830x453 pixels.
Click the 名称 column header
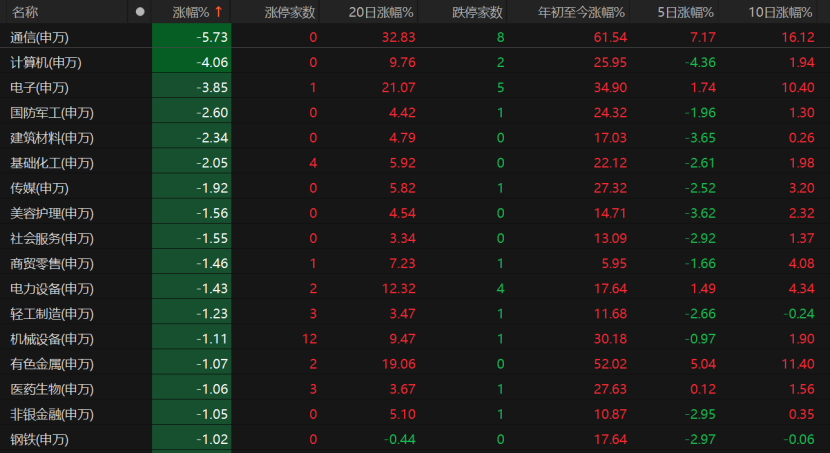[x=25, y=12]
